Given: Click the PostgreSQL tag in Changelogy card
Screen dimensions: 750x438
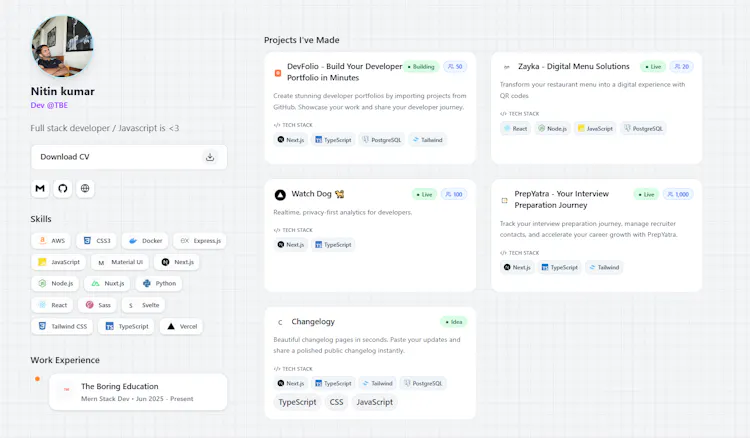Looking at the screenshot, I should coord(423,383).
